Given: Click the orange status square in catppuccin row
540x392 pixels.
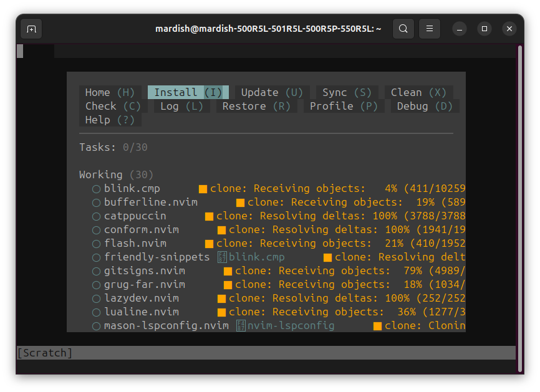Looking at the screenshot, I should point(209,216).
